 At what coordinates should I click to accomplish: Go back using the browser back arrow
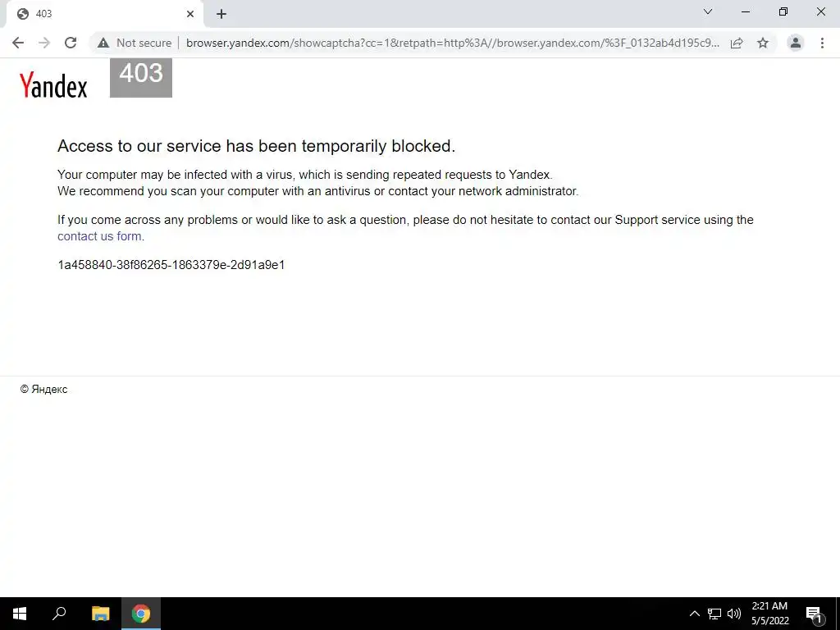pos(18,43)
